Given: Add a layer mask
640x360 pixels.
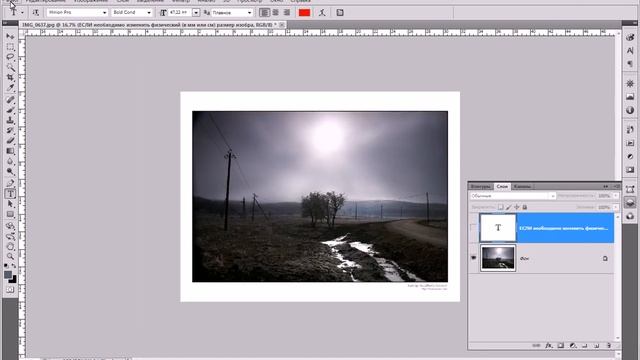Looking at the screenshot, I should [x=561, y=345].
